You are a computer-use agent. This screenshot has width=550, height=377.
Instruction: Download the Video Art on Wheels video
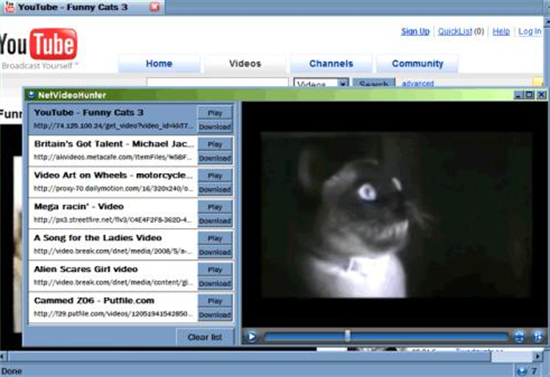coord(215,189)
